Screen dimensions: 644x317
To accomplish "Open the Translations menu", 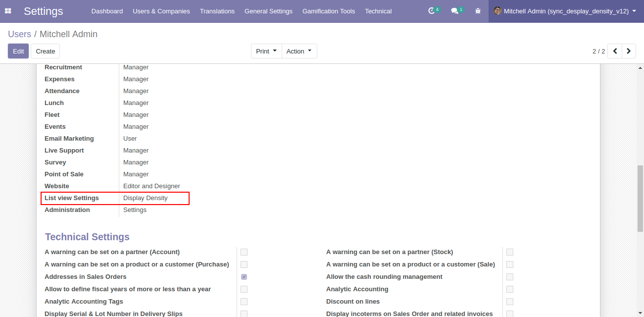I will (x=217, y=11).
